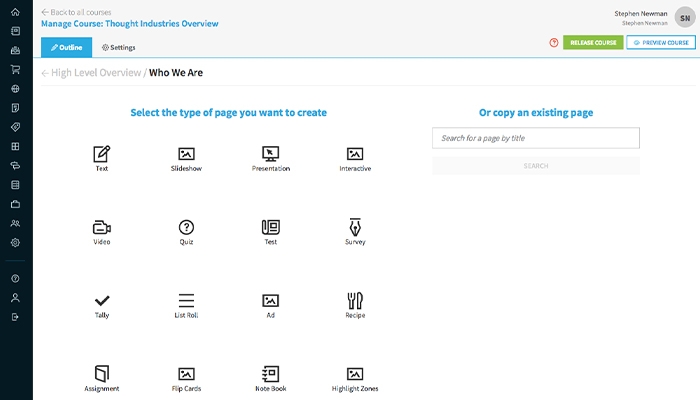Open the grid icon in sidebar

tap(15, 146)
